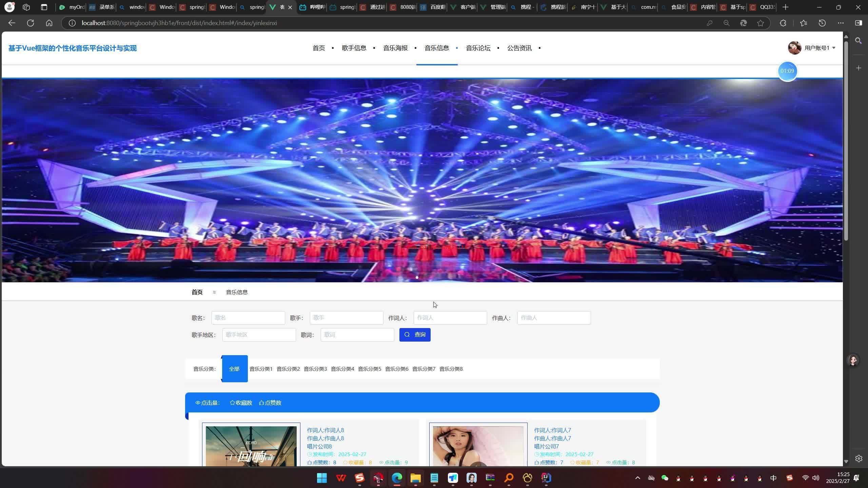
Task: Open the browser extensions puzzle icon
Action: tap(783, 23)
